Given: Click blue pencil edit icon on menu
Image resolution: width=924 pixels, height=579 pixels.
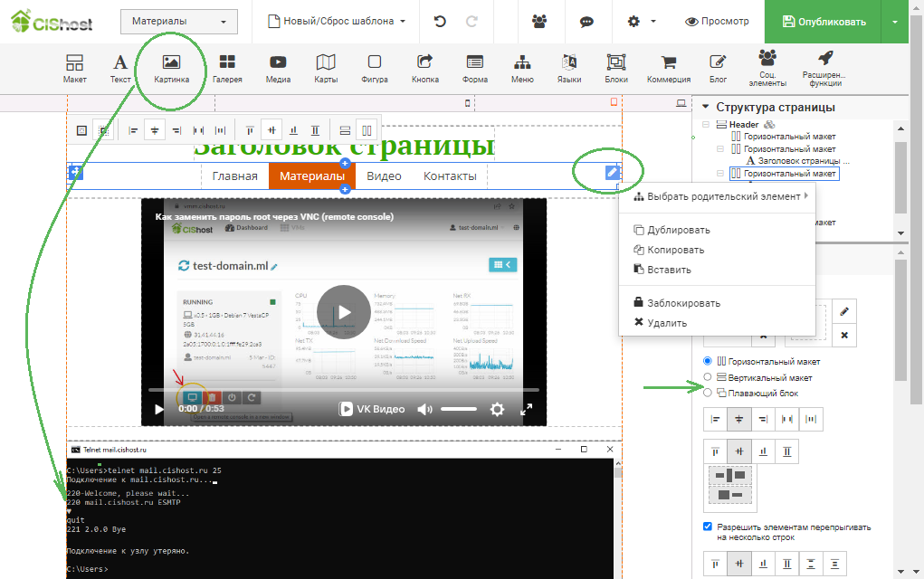Looking at the screenshot, I should [613, 172].
